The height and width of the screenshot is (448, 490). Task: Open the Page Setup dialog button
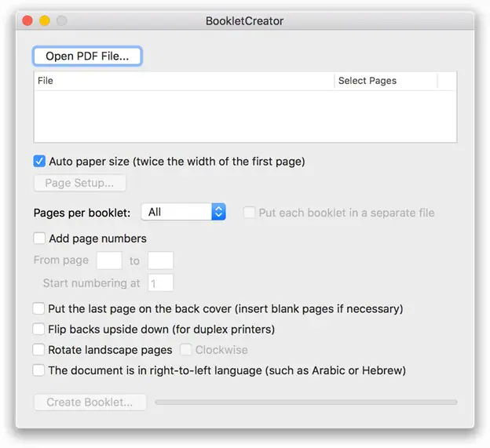click(79, 183)
